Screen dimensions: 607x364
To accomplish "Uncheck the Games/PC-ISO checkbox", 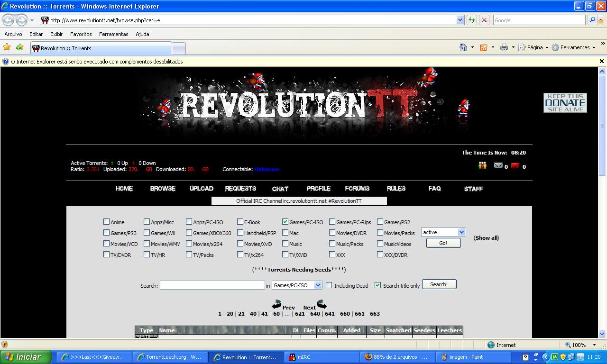I will [285, 222].
